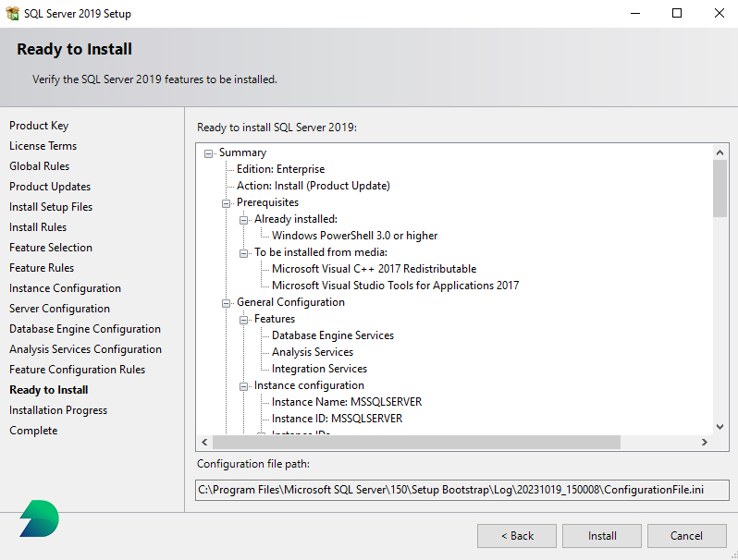Select Instance Name: MSSQLSERVER row

[347, 402]
